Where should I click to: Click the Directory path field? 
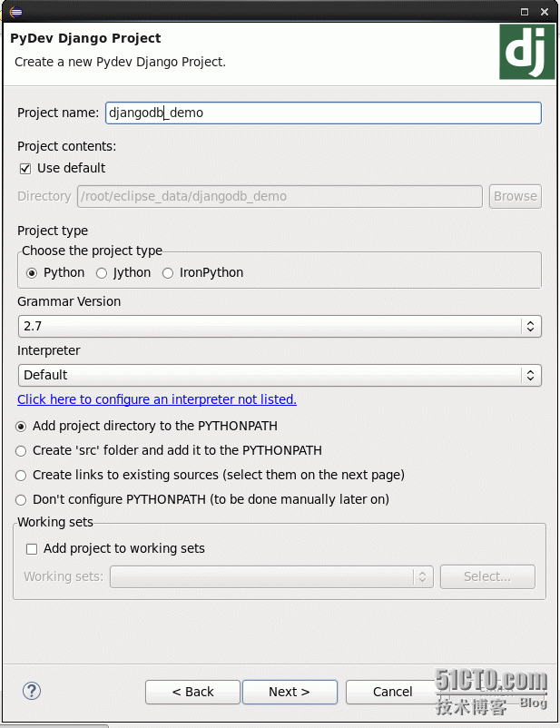(x=280, y=196)
